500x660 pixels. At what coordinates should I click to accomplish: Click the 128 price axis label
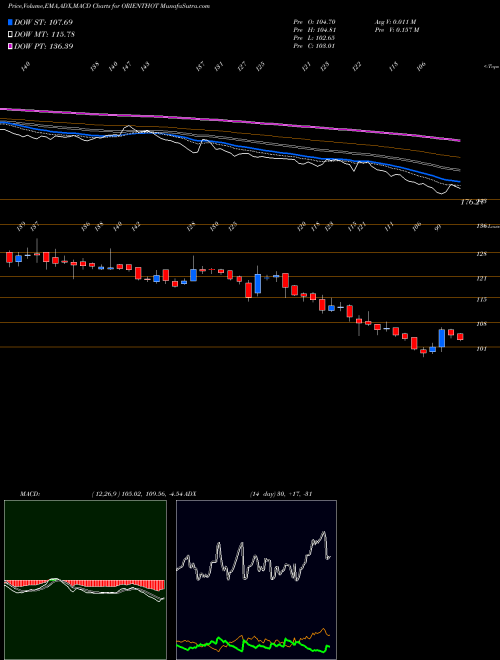click(x=482, y=254)
